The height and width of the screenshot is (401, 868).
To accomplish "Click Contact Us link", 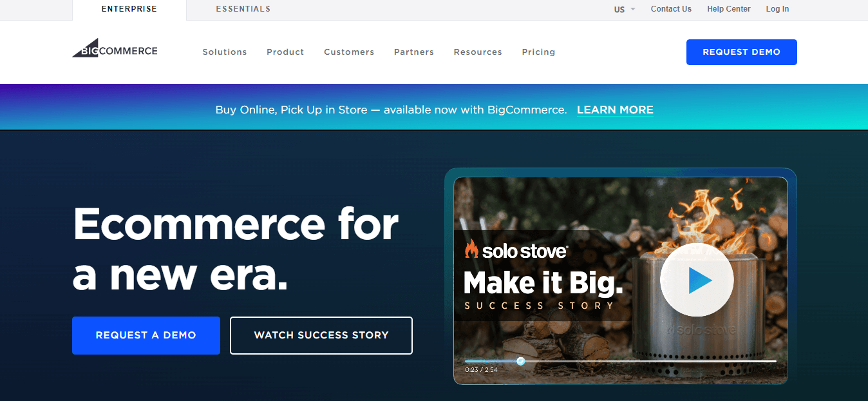I will 671,9.
